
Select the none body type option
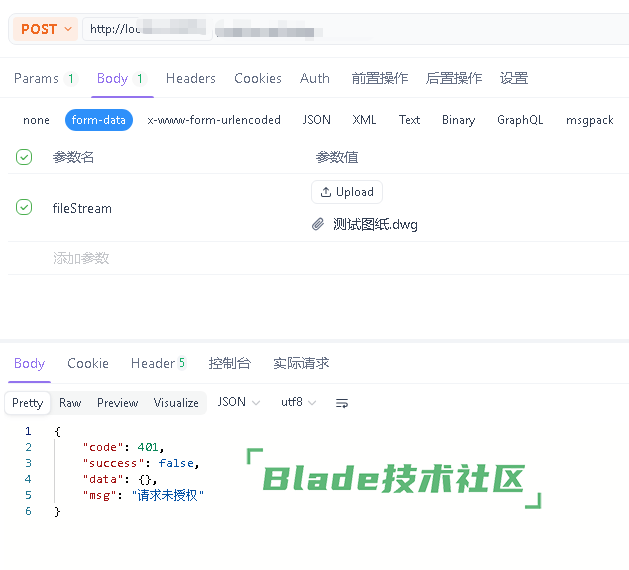pos(36,120)
